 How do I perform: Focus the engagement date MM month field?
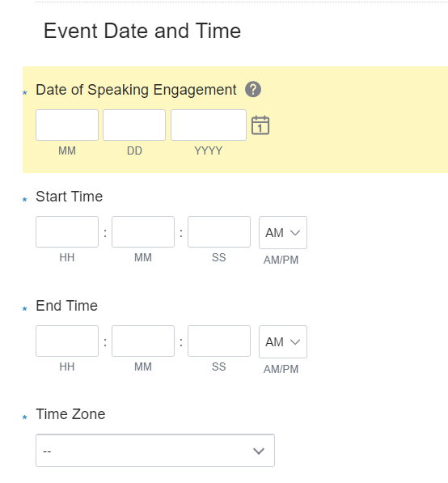(67, 125)
